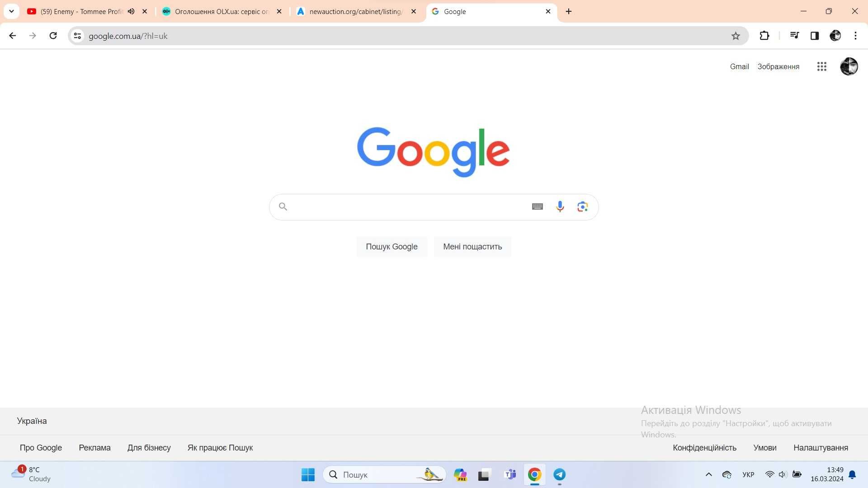Viewport: 868px width, 488px height.
Task: Click the Пошук Google button
Action: (x=392, y=247)
